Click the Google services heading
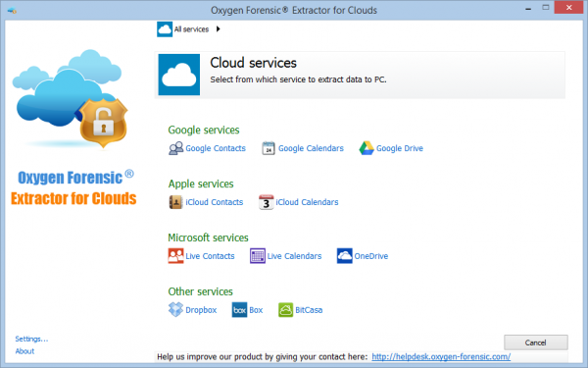588x368 pixels. [x=204, y=130]
